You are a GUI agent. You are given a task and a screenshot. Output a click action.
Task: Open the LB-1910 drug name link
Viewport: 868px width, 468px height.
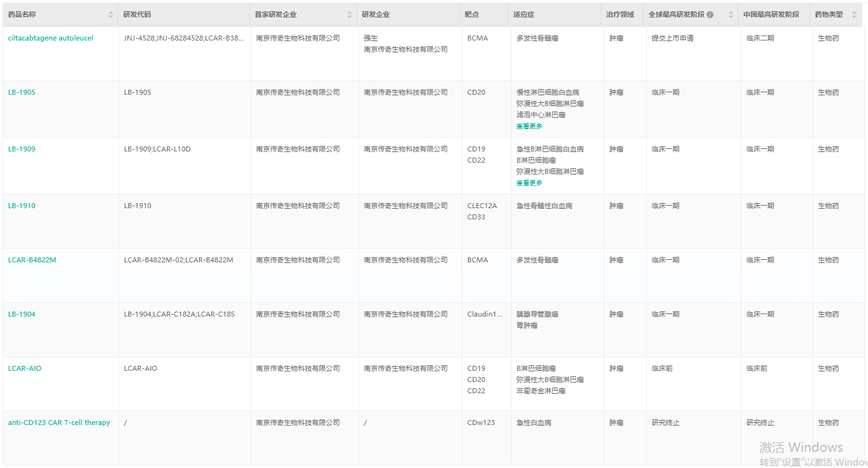click(x=22, y=206)
